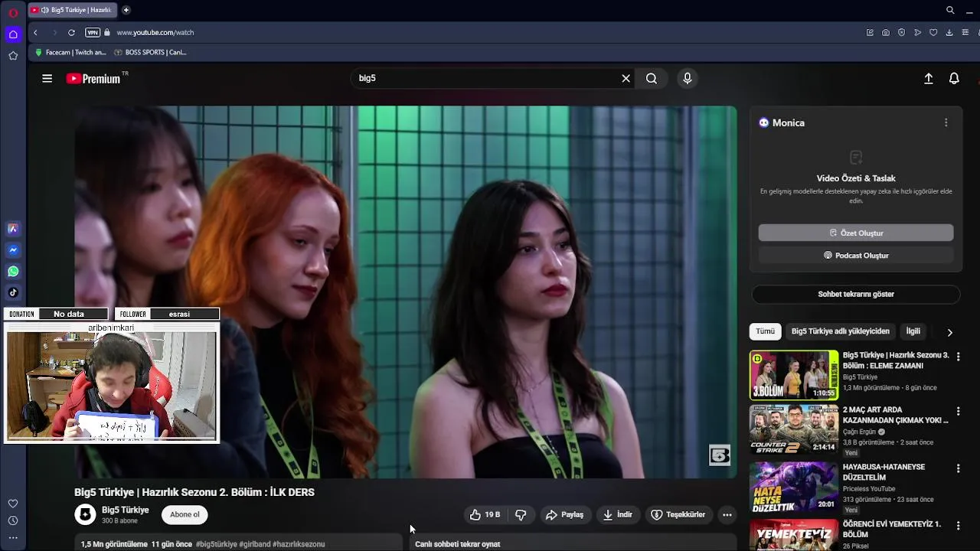
Task: Open WhatsApp icon in Opera sidebar
Action: (13, 272)
